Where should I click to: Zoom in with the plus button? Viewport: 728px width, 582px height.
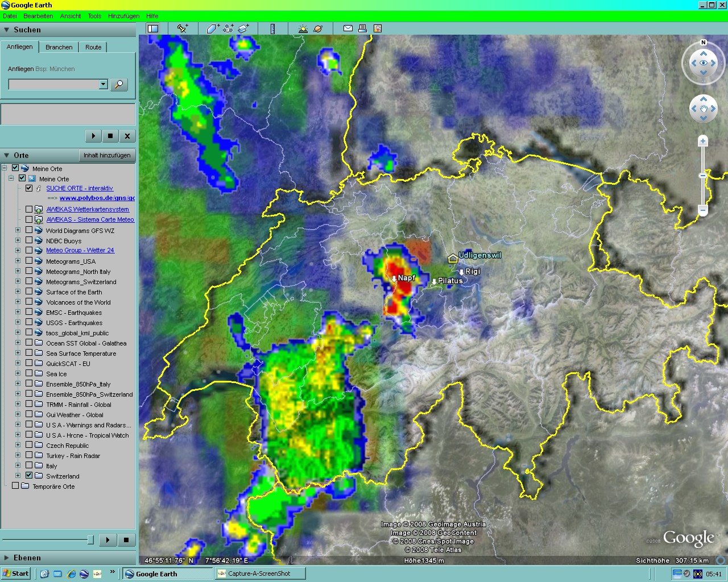[703, 141]
